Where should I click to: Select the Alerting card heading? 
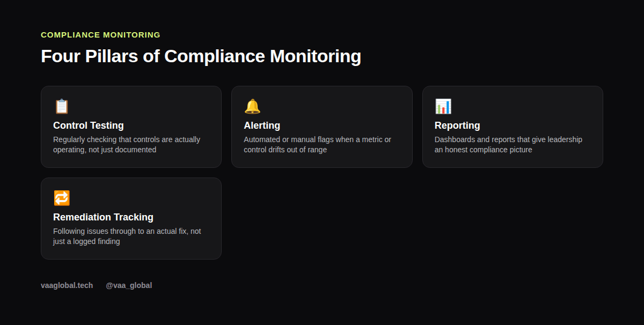(262, 125)
